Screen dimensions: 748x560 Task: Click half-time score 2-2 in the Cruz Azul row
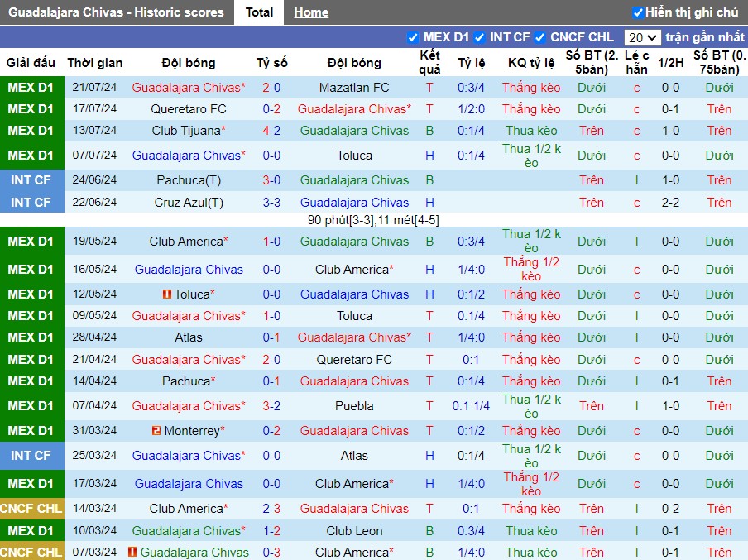tap(670, 203)
